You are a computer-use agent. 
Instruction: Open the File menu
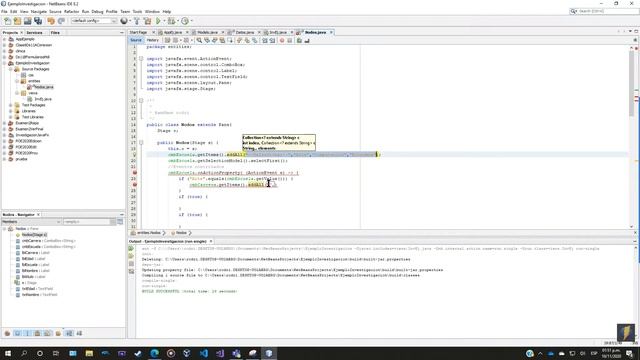coord(4,11)
